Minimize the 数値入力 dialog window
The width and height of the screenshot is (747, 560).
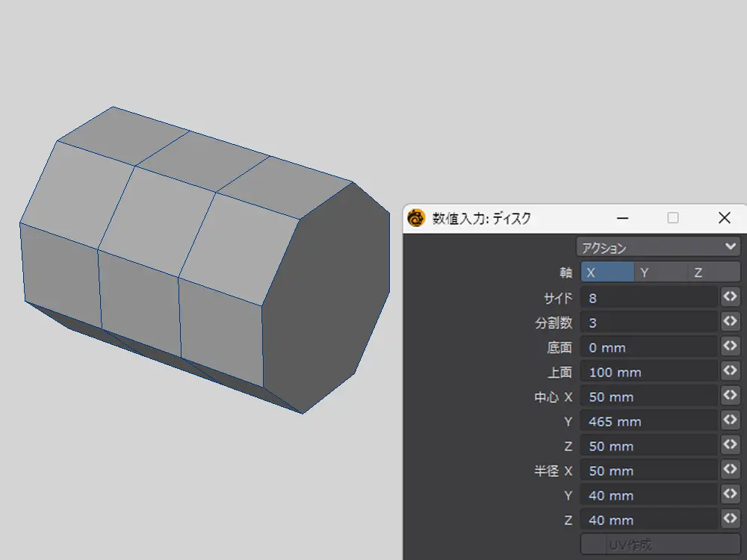pyautogui.click(x=622, y=218)
